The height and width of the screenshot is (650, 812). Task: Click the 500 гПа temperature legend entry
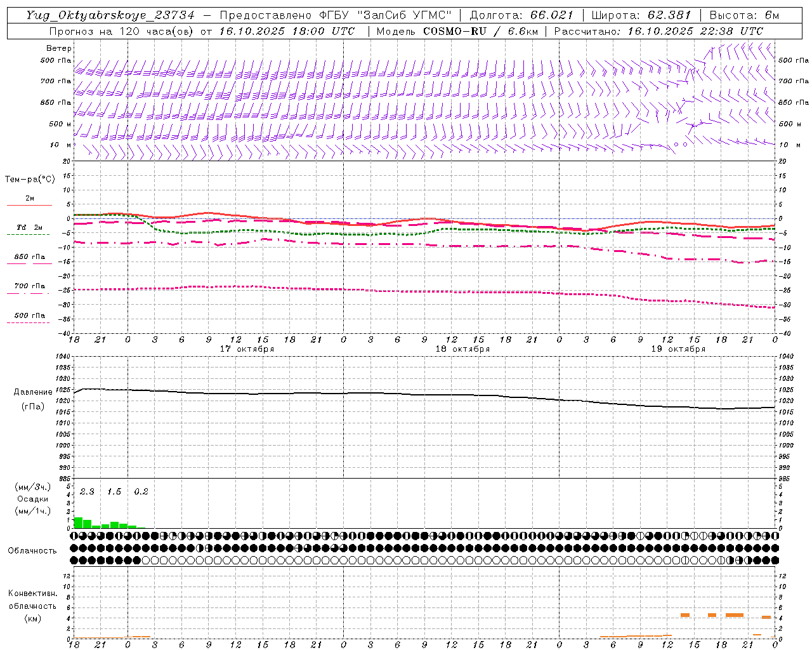click(x=29, y=315)
